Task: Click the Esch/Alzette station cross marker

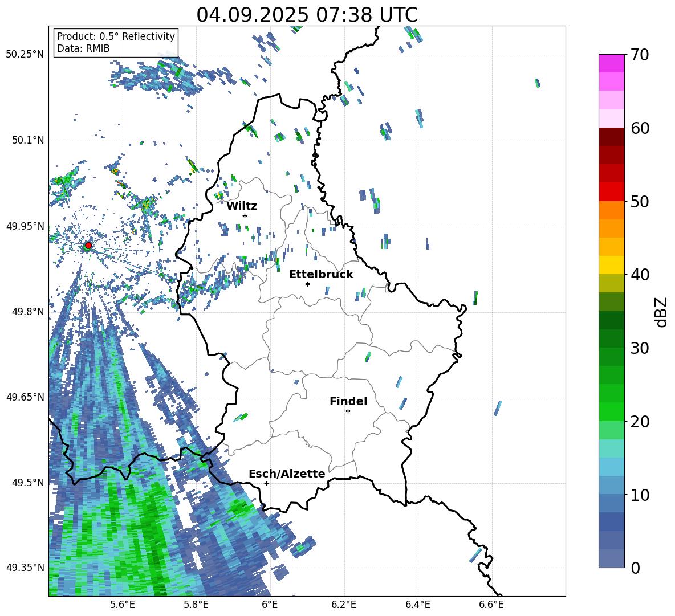Action: [x=266, y=483]
